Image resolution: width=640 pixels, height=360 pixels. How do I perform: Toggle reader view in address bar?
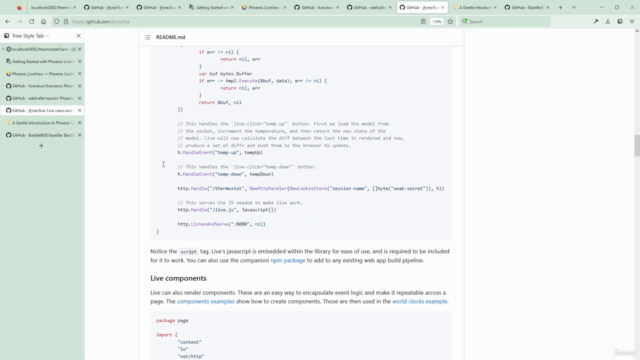point(423,22)
